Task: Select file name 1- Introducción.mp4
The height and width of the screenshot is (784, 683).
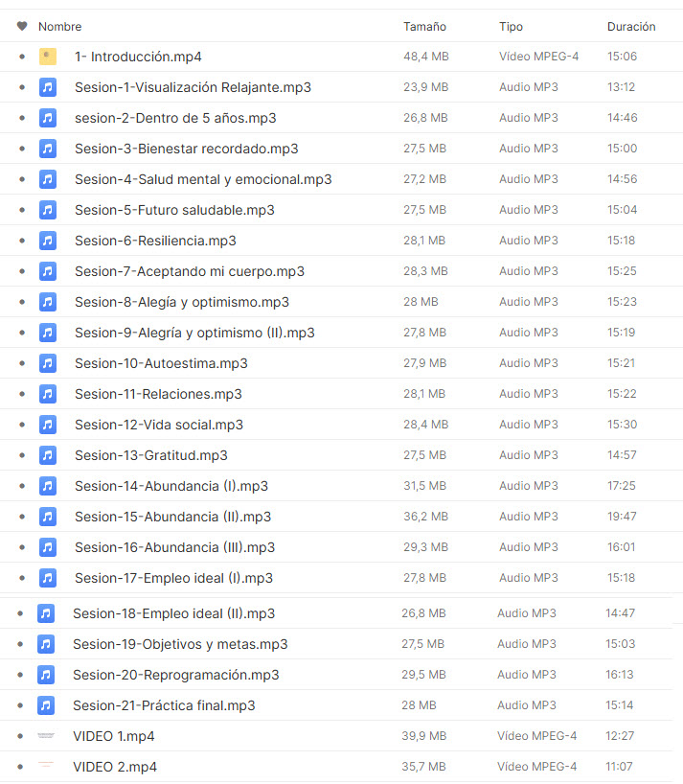Action: tap(138, 57)
